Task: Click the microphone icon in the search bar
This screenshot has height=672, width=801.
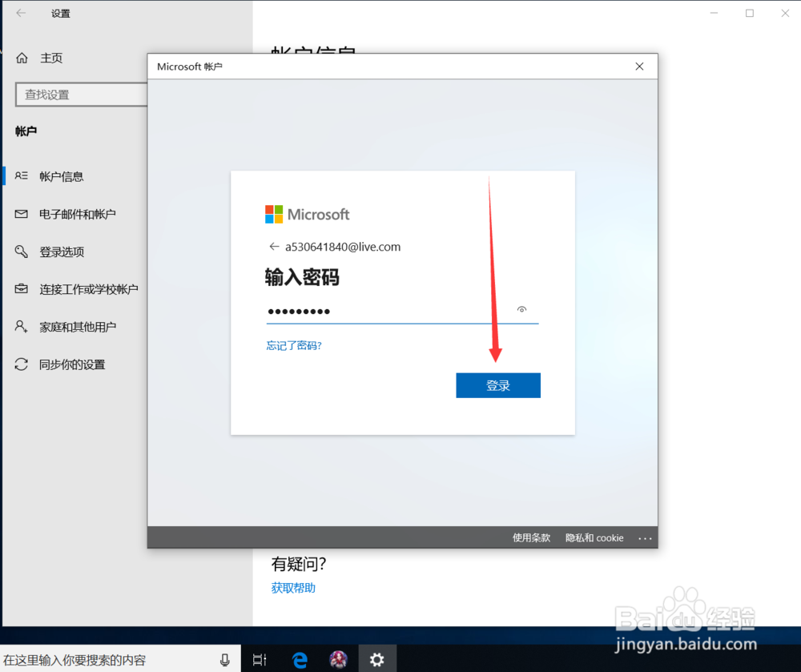Action: [x=224, y=659]
